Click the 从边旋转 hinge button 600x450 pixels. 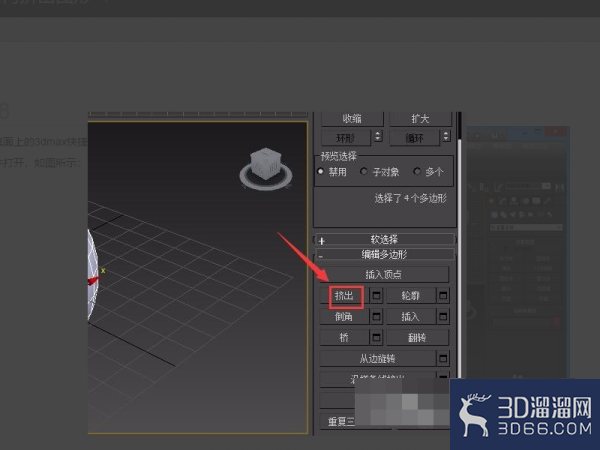pyautogui.click(x=378, y=359)
